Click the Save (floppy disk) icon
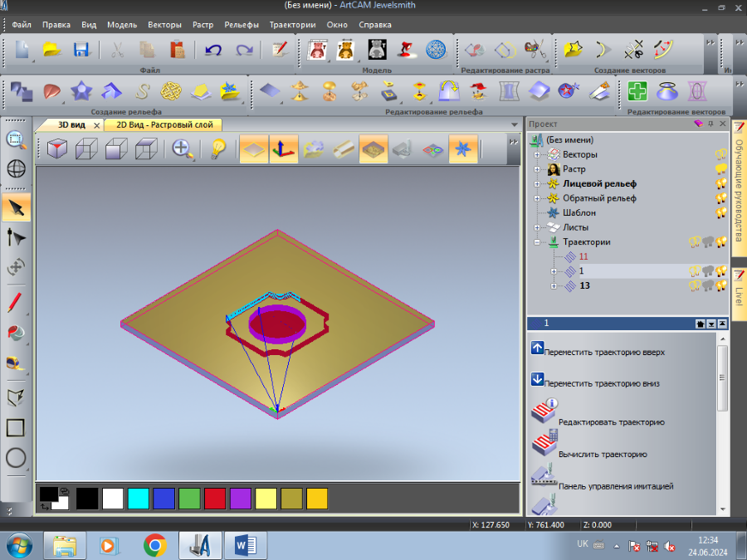 coord(81,50)
